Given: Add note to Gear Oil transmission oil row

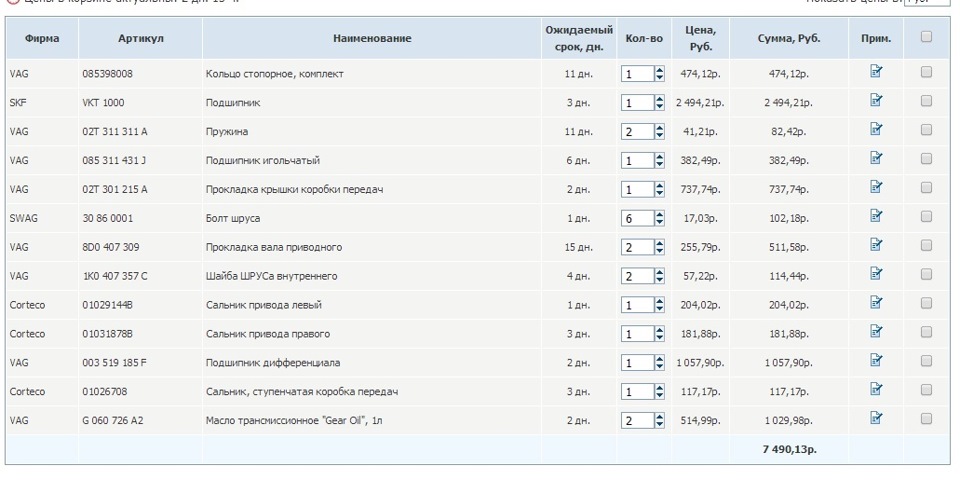Looking at the screenshot, I should click(x=876, y=419).
